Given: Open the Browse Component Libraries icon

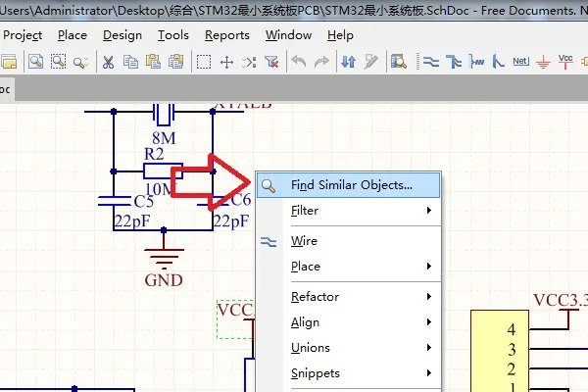Looking at the screenshot, I should [x=398, y=62].
